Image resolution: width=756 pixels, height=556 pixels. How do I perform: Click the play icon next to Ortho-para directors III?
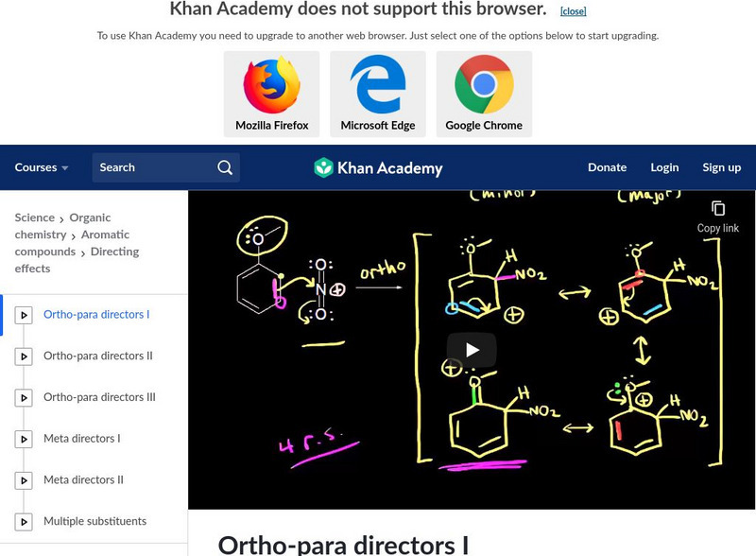(23, 397)
